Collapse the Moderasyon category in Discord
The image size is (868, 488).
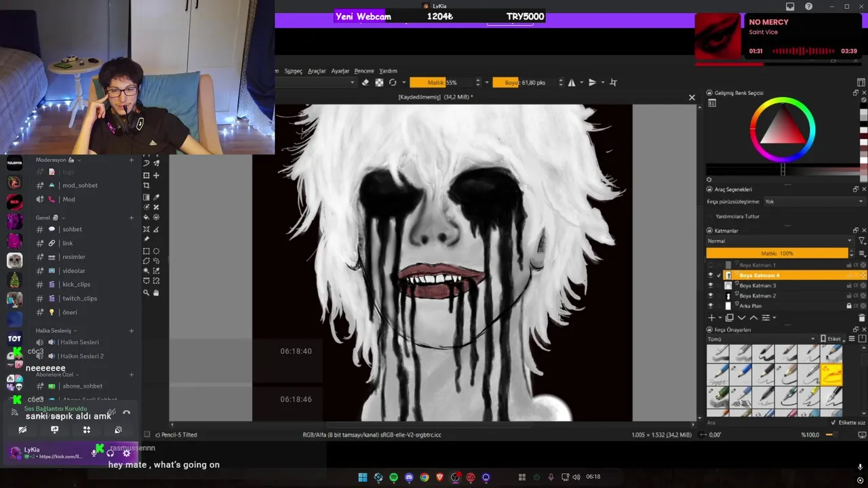(58, 160)
